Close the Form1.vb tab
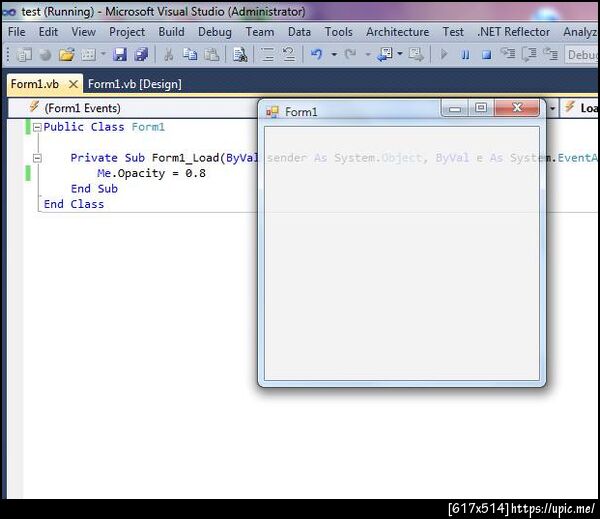600x519 pixels. coord(73,84)
